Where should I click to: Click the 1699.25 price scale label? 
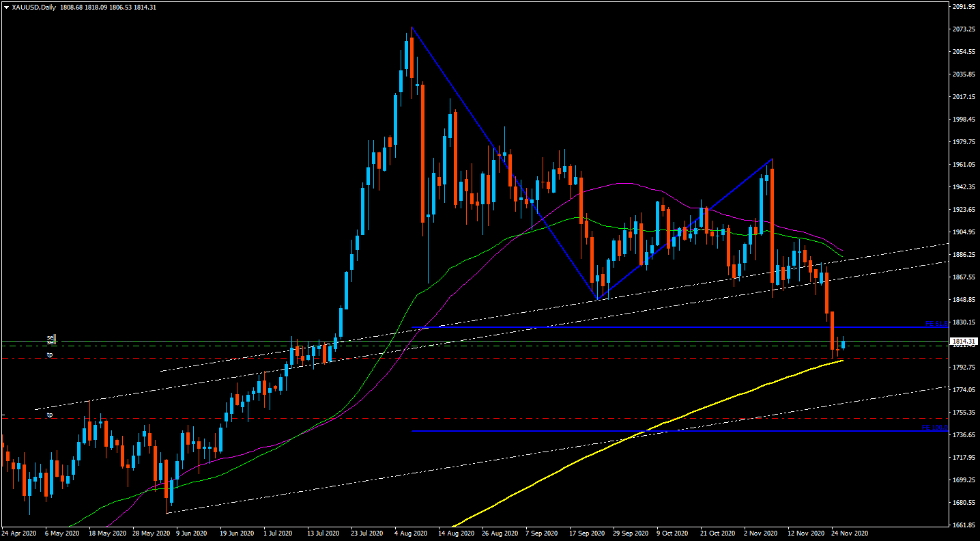962,480
